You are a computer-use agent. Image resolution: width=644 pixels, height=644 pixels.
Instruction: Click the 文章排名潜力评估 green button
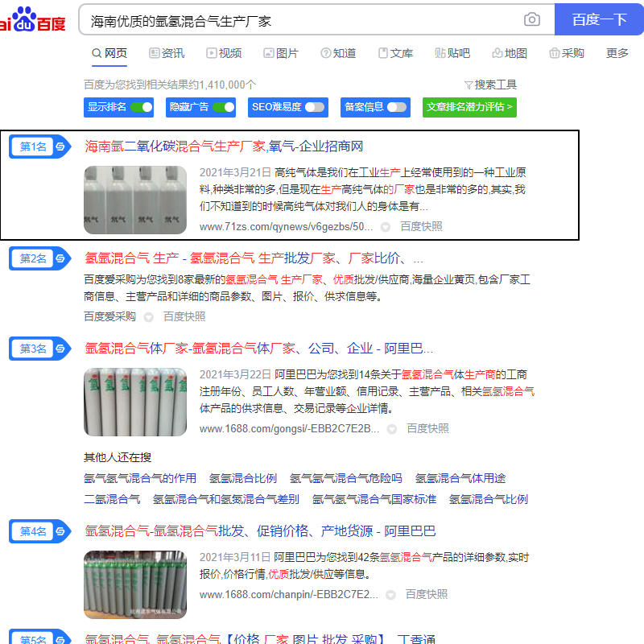click(469, 107)
